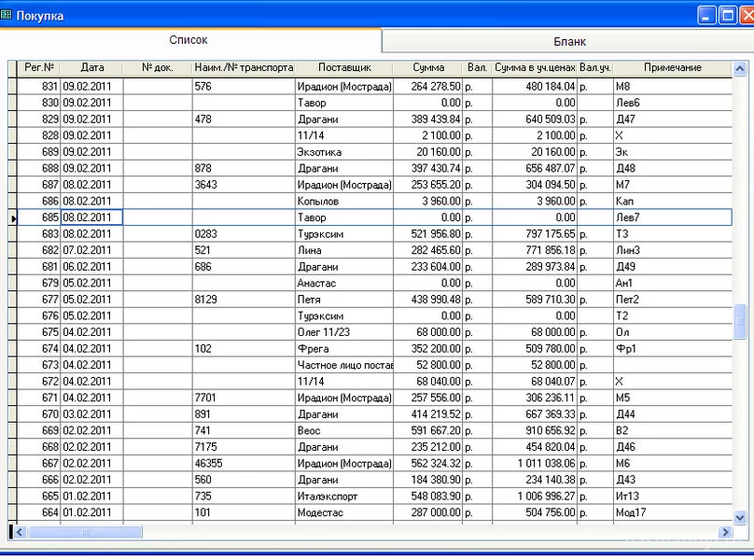The width and height of the screenshot is (754, 560).
Task: Select supplier cell Лина
Action: (344, 251)
